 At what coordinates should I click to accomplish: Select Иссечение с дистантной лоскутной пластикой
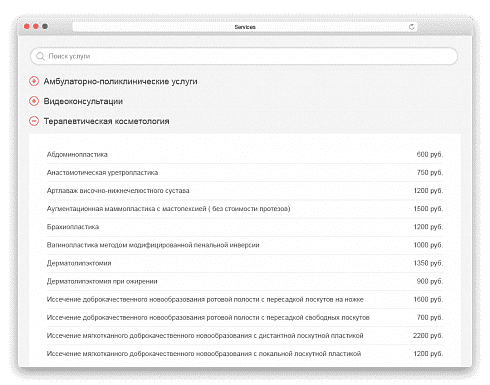pyautogui.click(x=205, y=336)
